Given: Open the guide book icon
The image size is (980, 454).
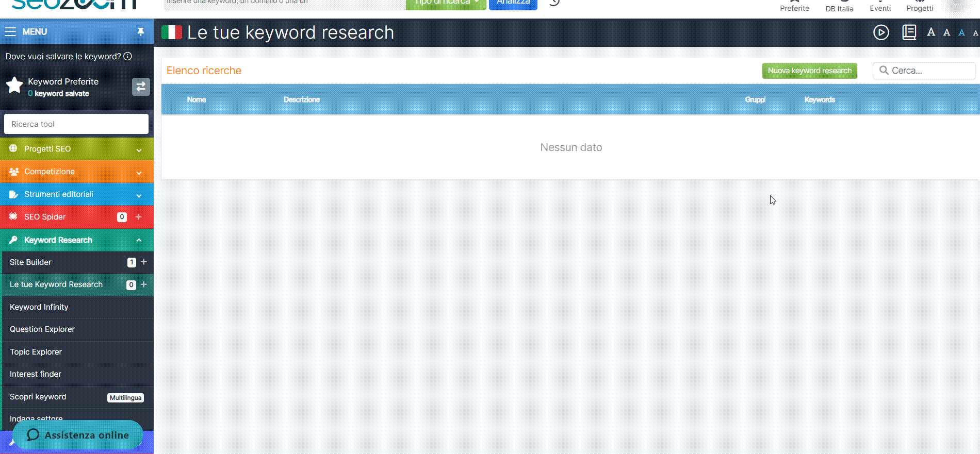Looking at the screenshot, I should pos(909,32).
